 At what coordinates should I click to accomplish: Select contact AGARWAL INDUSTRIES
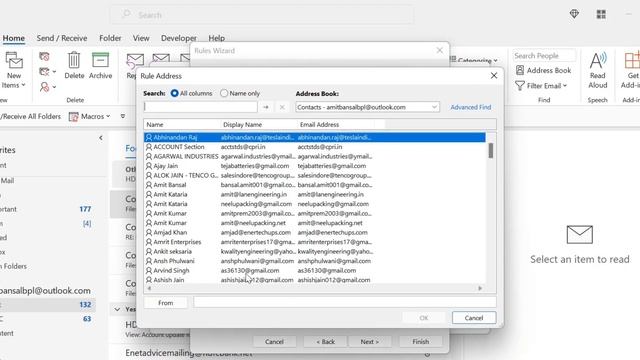(315, 156)
